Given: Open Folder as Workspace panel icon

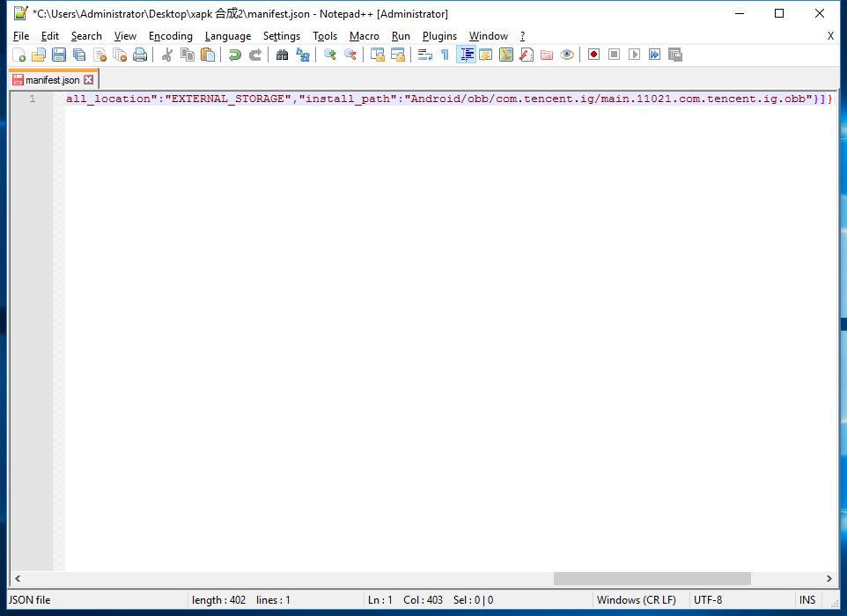Looking at the screenshot, I should click(547, 55).
